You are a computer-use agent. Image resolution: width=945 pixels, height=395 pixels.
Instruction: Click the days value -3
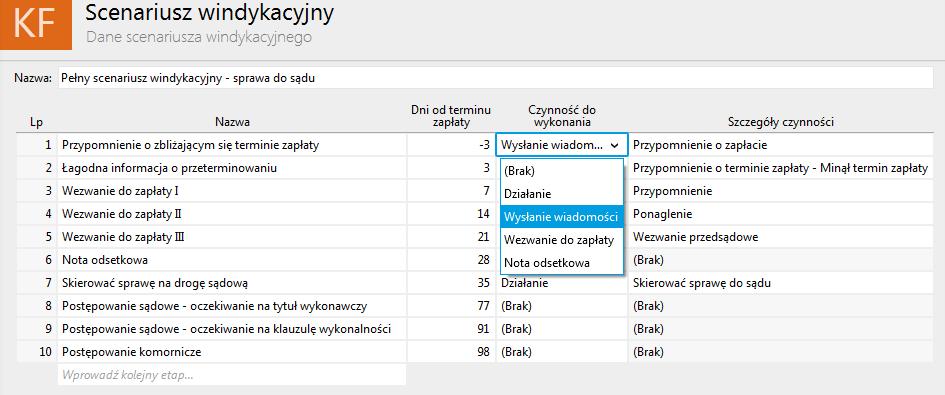click(x=451, y=145)
